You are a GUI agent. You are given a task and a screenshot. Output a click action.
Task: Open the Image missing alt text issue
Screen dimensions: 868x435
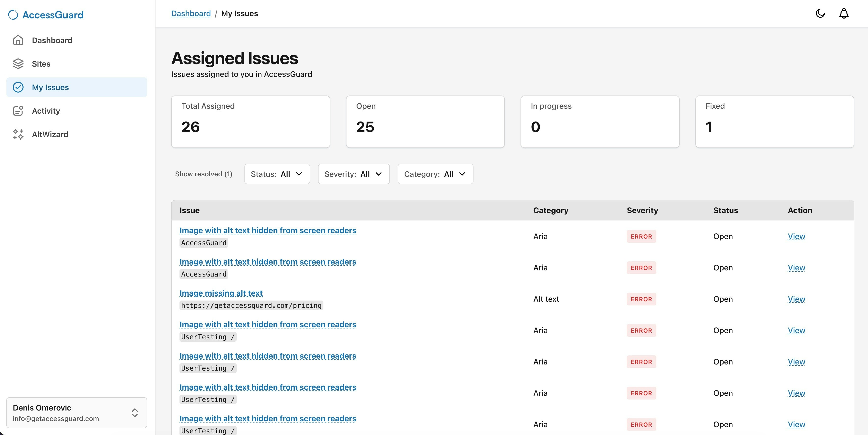(x=221, y=293)
